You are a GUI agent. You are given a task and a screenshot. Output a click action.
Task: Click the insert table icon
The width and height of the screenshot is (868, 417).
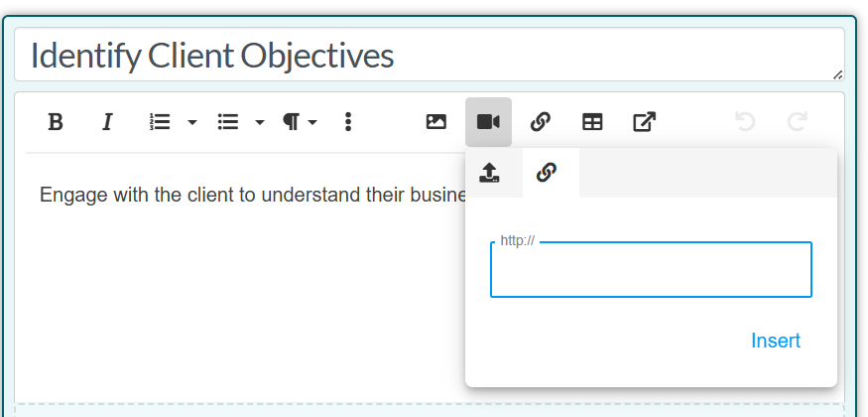pos(592,122)
